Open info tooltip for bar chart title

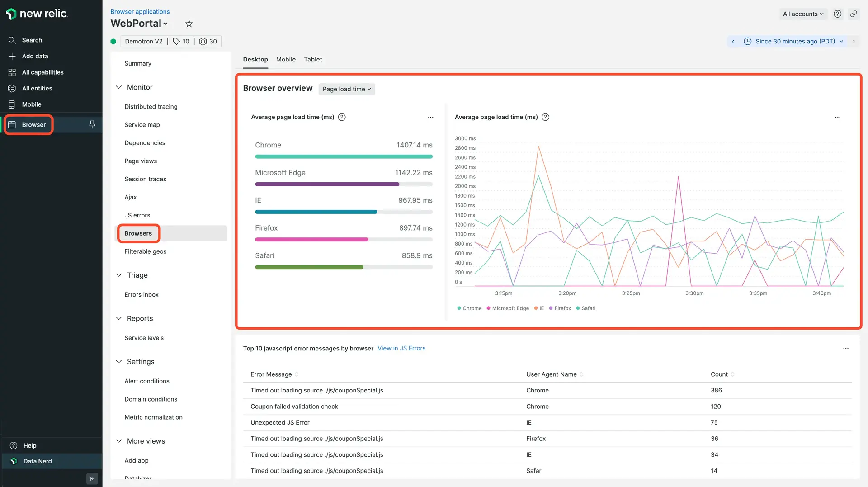click(342, 117)
